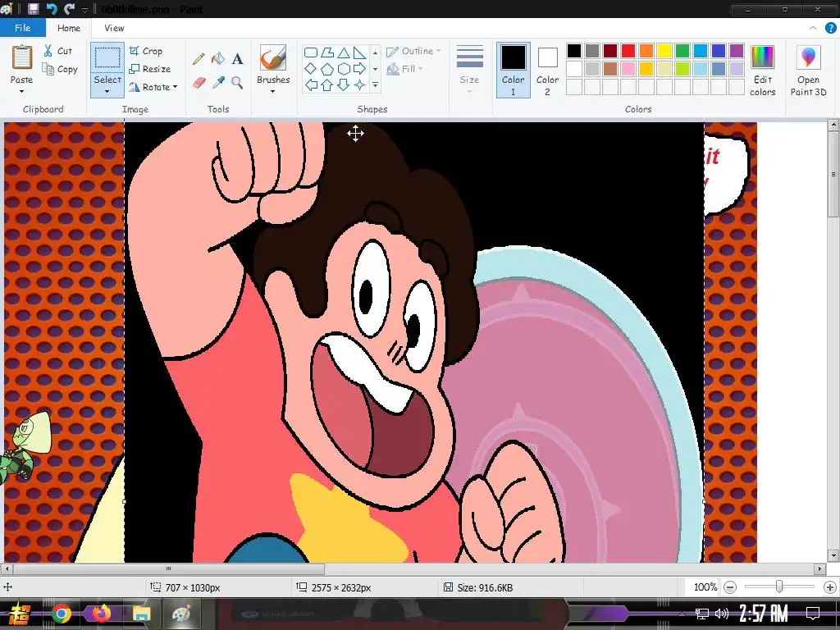
Task: Pick the red color swatch
Action: point(628,51)
